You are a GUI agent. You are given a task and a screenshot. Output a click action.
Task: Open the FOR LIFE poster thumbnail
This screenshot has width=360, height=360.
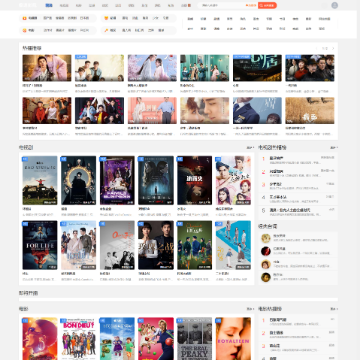point(40,245)
